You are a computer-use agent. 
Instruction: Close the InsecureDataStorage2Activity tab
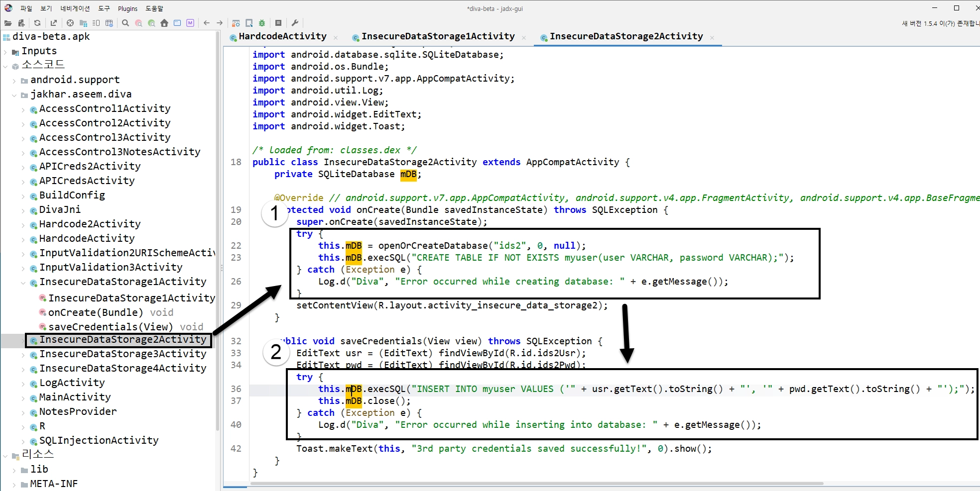tap(712, 38)
